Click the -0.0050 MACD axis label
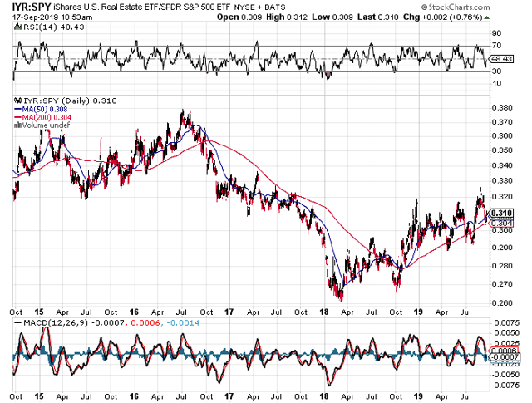The image size is (532, 403). point(505,375)
